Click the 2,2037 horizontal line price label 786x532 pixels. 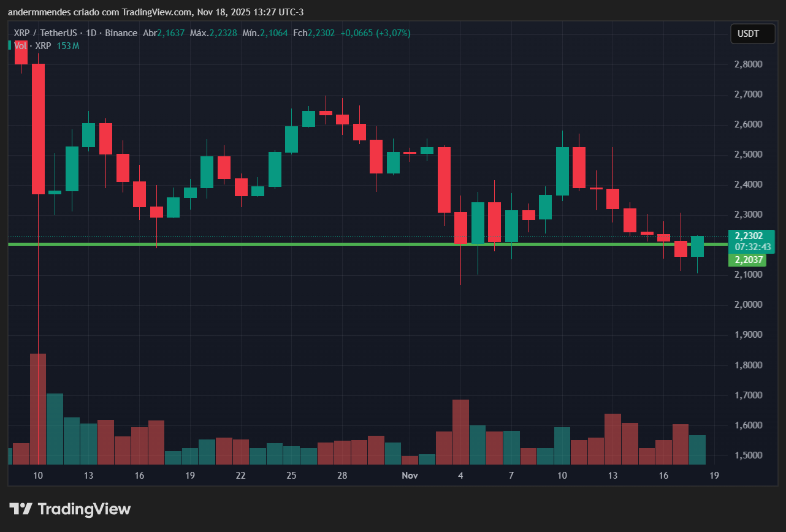click(749, 260)
